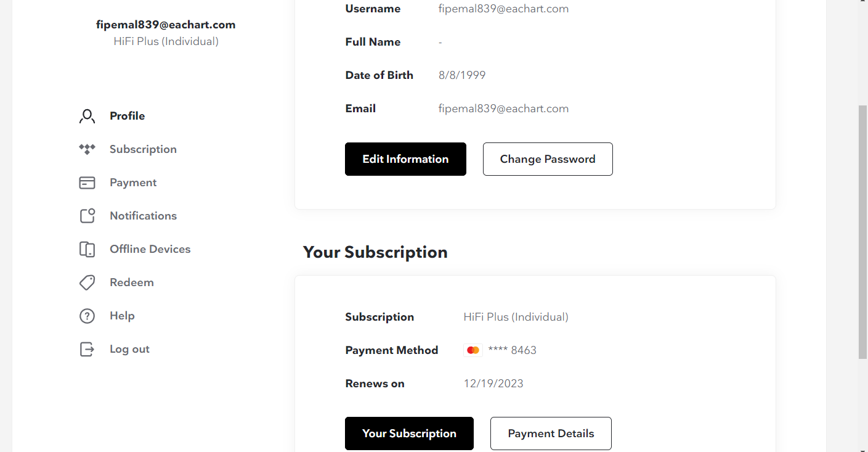Click the TIDAL logo icon beside Subscription
The height and width of the screenshot is (452, 868).
pos(87,149)
